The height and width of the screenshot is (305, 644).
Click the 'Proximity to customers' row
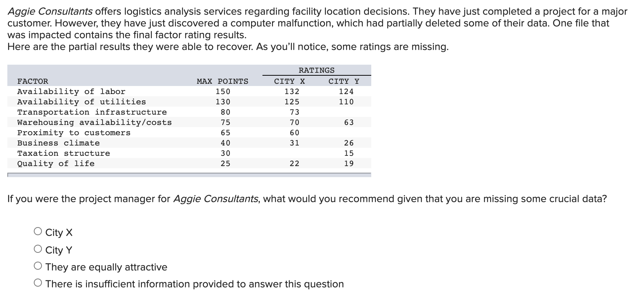click(x=74, y=133)
